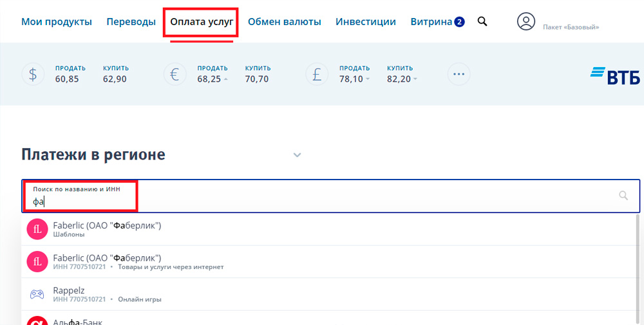Open the Инвестиции section
Image resolution: width=644 pixels, height=325 pixels.
click(x=366, y=22)
